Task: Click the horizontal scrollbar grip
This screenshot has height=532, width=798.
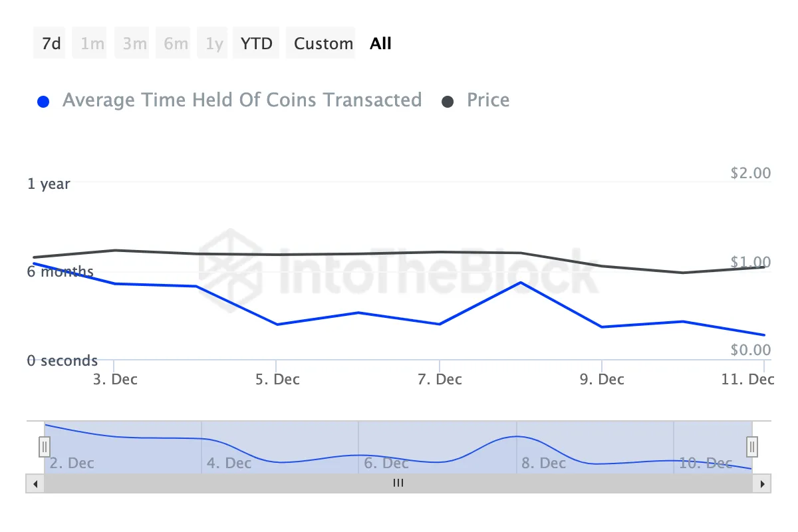Action: tap(398, 483)
